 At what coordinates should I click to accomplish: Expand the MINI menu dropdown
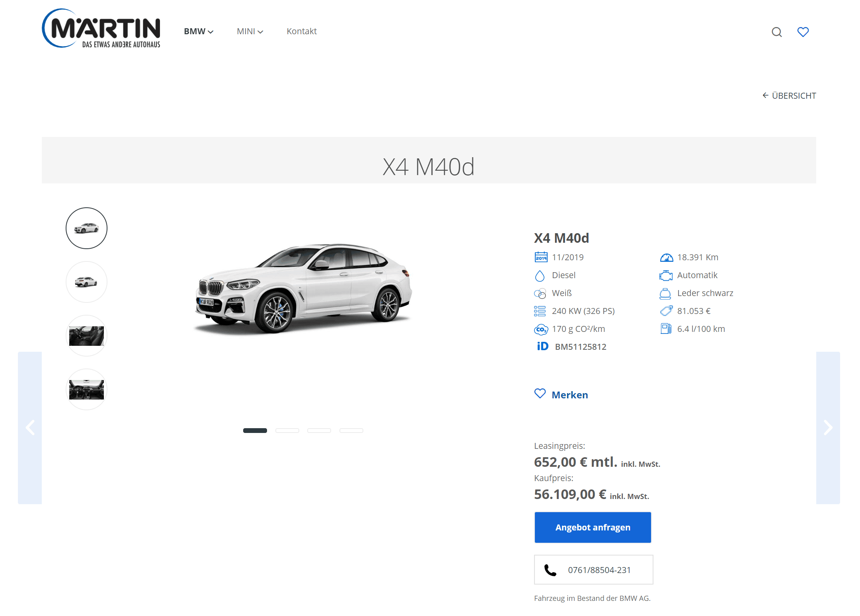pos(250,31)
